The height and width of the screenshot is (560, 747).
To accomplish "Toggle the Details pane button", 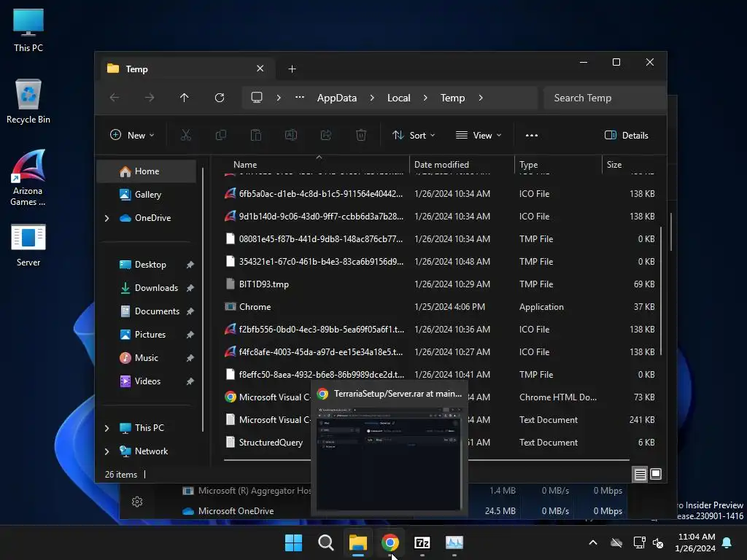I will 626,135.
